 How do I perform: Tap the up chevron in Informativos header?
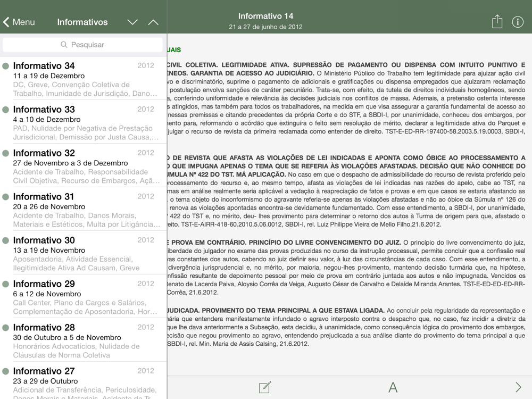(x=153, y=22)
